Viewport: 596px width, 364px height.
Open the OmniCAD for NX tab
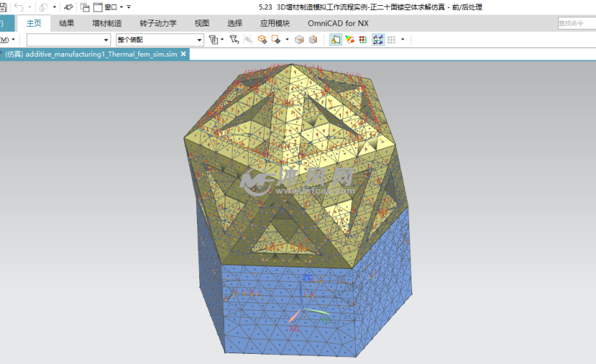[x=338, y=23]
